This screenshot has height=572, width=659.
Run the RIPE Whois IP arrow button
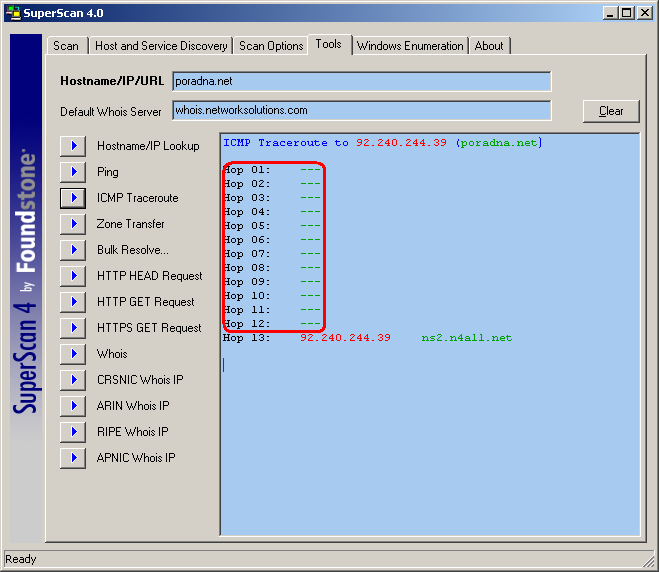tap(73, 432)
